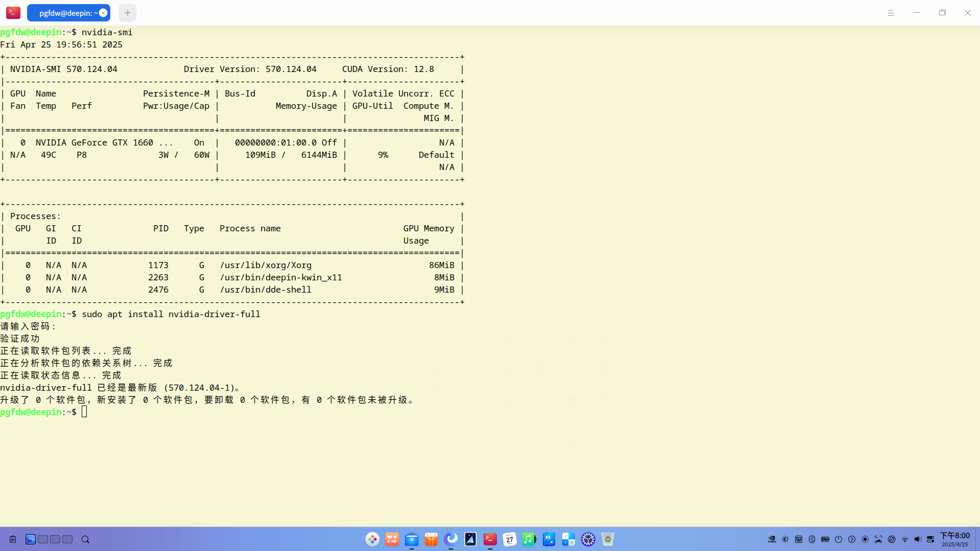The height and width of the screenshot is (551, 980).
Task: Open the on-screen keyboard tray icon
Action: pos(799,539)
